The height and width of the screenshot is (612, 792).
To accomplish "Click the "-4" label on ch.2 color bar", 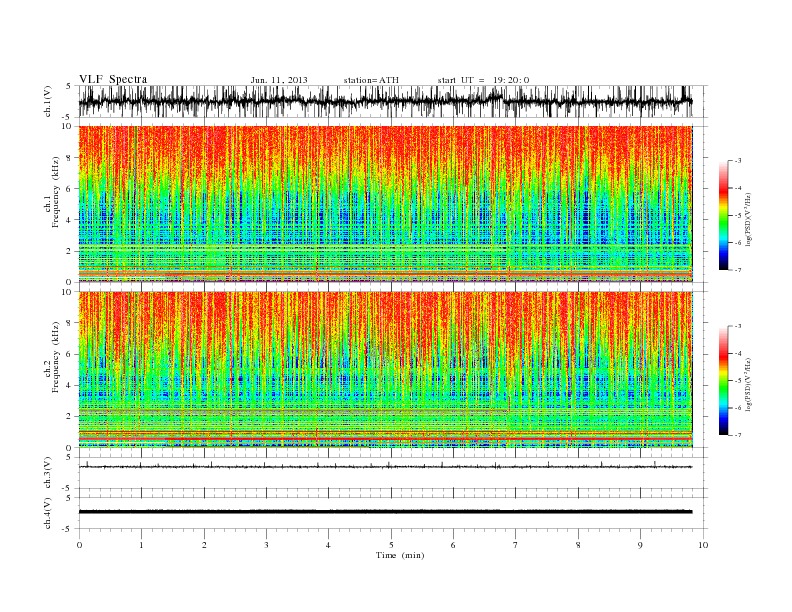I will (x=737, y=353).
